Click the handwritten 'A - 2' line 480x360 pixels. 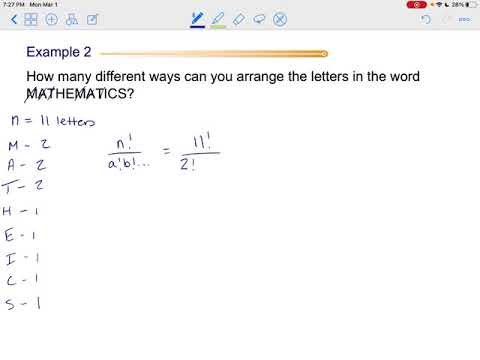pyautogui.click(x=27, y=165)
